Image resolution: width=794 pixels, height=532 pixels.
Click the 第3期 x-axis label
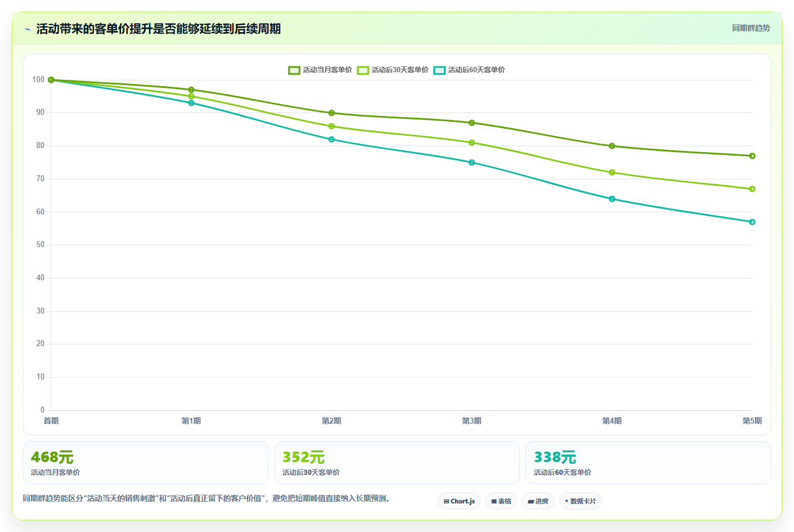[472, 421]
